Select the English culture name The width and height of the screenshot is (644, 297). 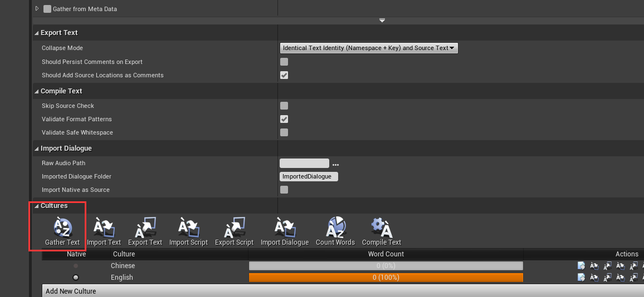pos(122,278)
